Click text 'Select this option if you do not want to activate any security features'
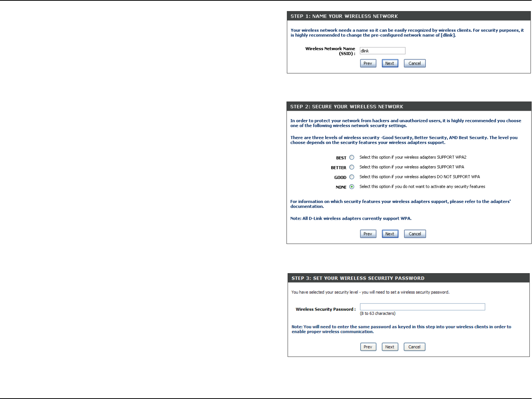 422,187
